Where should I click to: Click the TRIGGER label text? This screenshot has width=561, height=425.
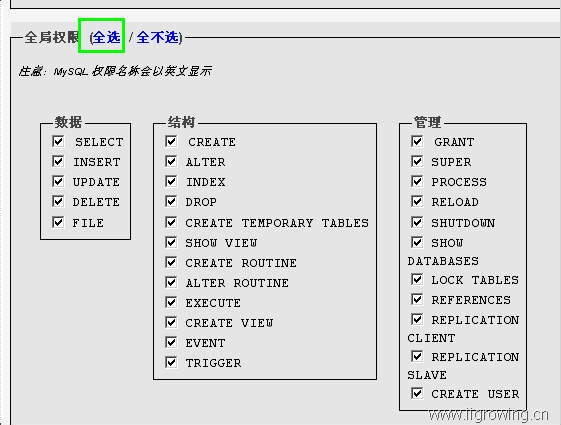213,363
